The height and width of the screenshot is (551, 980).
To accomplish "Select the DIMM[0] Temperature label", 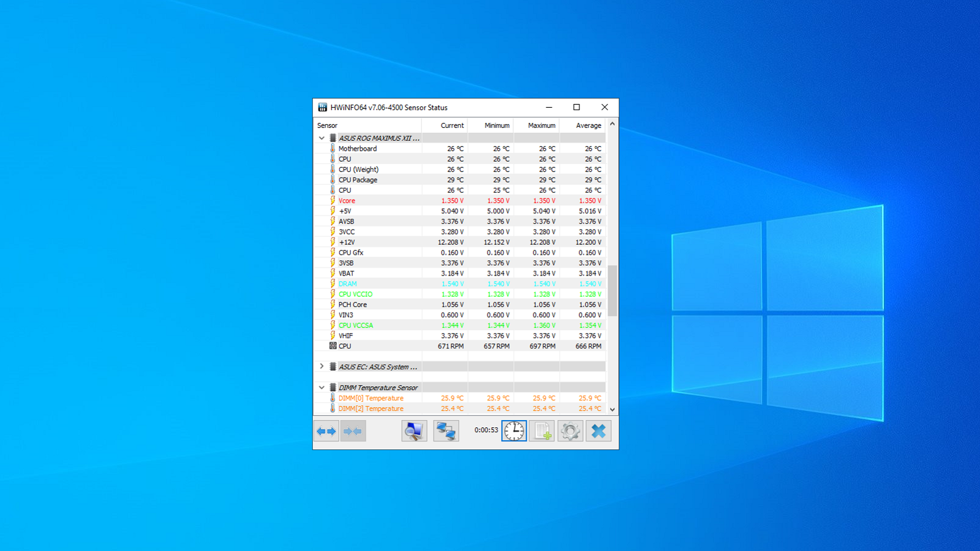I will click(371, 399).
